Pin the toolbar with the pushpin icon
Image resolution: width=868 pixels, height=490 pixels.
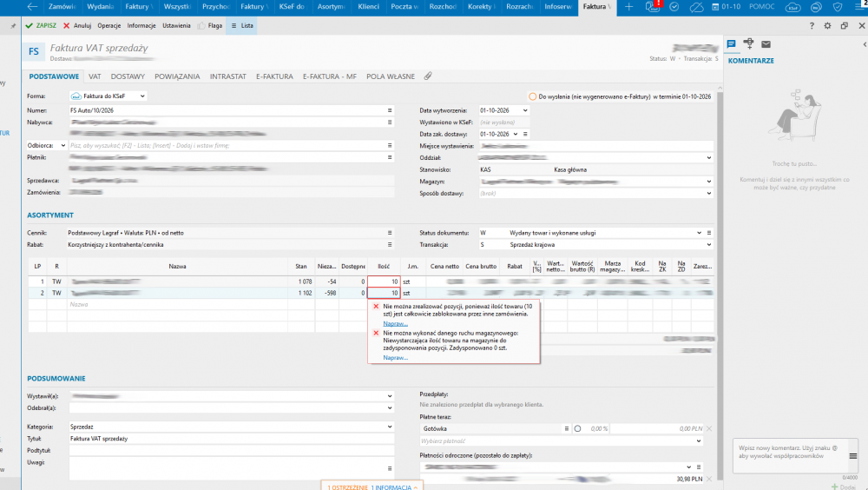tap(13, 26)
